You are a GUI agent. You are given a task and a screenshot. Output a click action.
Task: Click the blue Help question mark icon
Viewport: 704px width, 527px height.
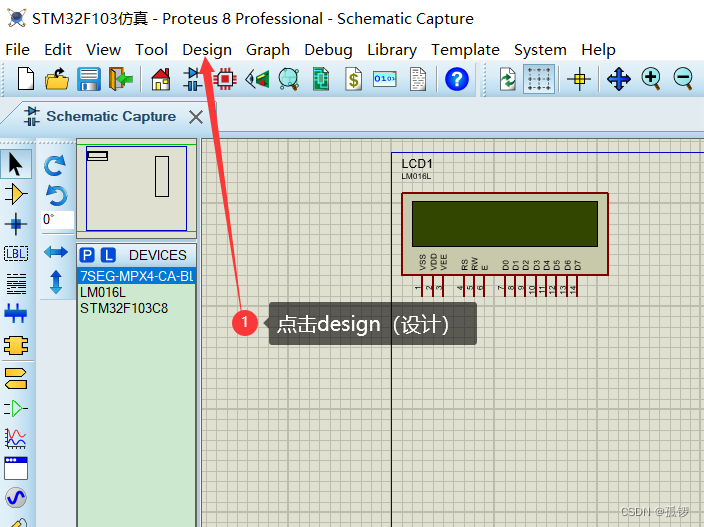click(457, 79)
